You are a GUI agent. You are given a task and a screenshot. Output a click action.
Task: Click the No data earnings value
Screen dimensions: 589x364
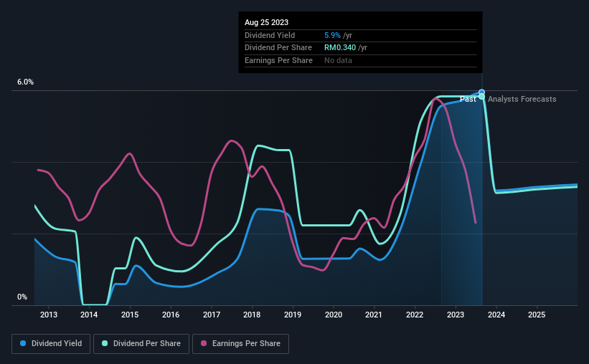pyautogui.click(x=338, y=60)
